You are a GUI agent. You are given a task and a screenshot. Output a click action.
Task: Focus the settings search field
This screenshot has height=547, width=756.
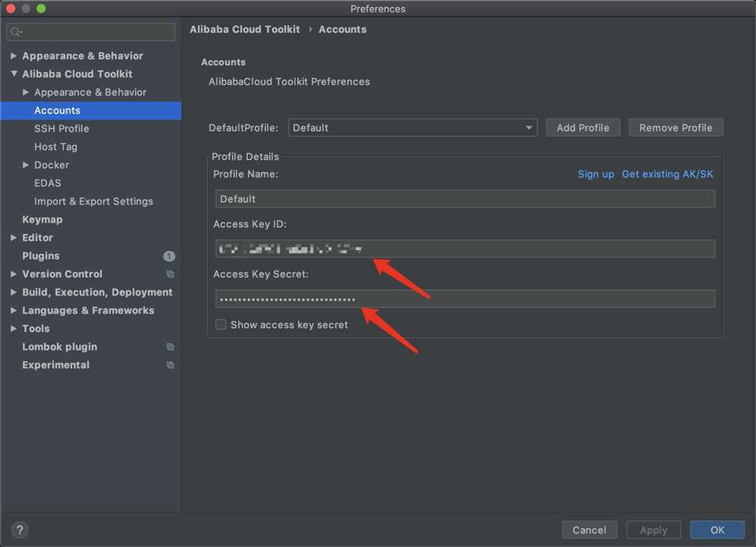point(91,32)
